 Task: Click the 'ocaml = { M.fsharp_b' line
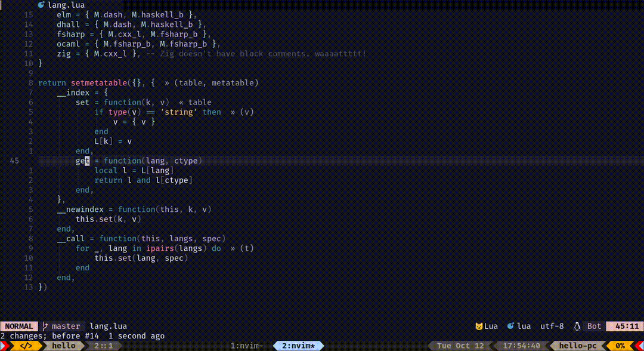138,44
